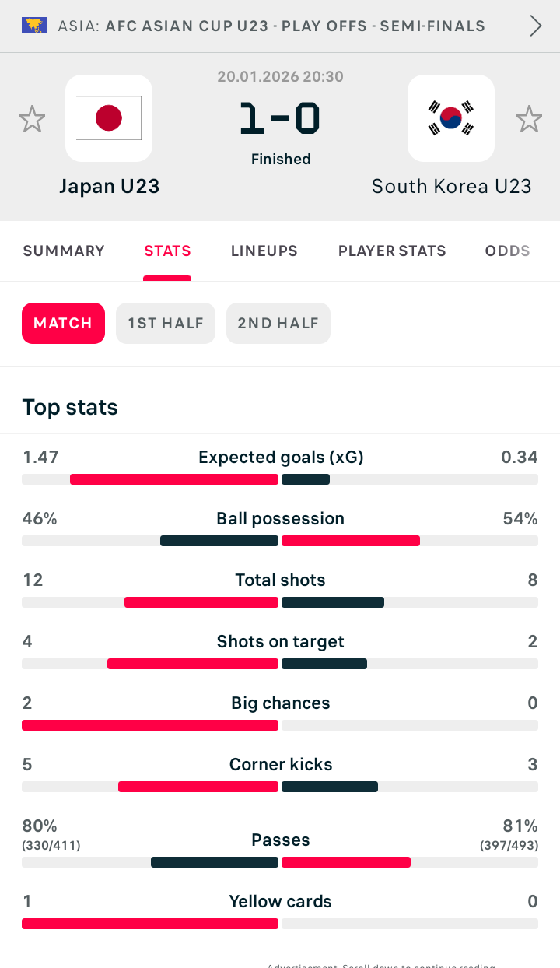The width and height of the screenshot is (560, 968).
Task: Favorite Japan U23 with the star icon
Action: click(x=32, y=119)
